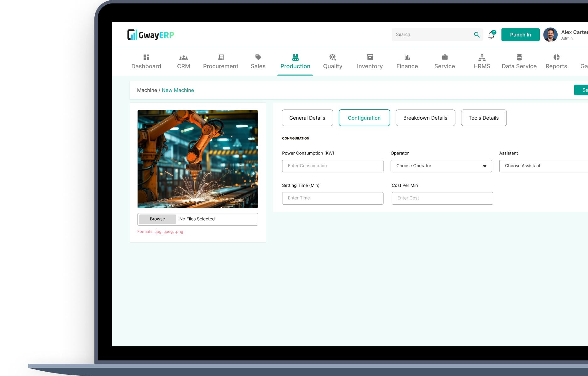Click the robotic arm machine image

197,159
